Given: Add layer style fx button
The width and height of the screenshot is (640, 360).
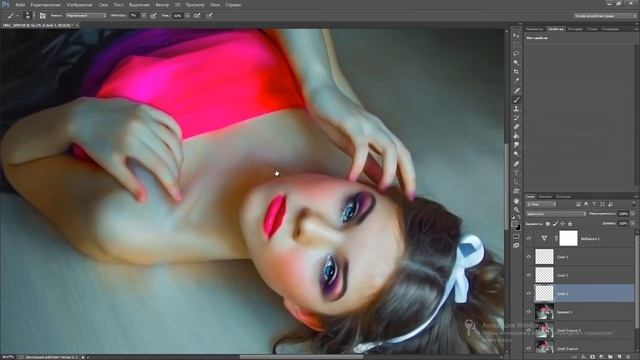Looking at the screenshot, I should (583, 357).
